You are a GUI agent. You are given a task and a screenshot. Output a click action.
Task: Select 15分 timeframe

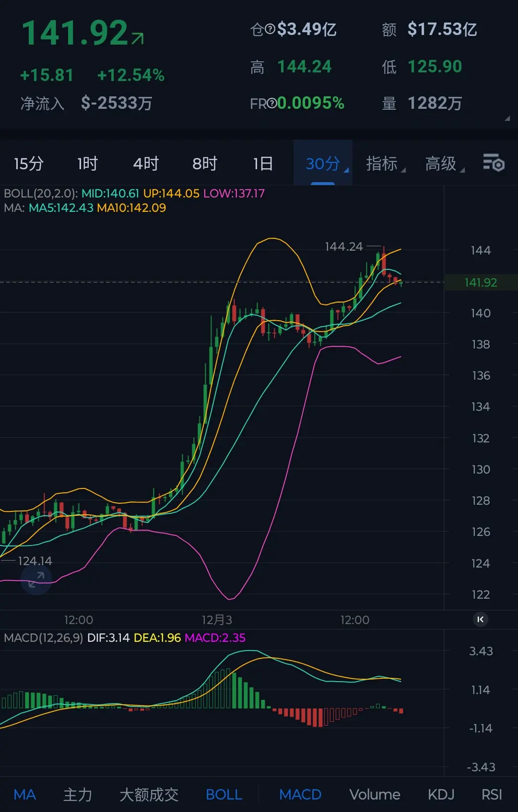[x=29, y=163]
